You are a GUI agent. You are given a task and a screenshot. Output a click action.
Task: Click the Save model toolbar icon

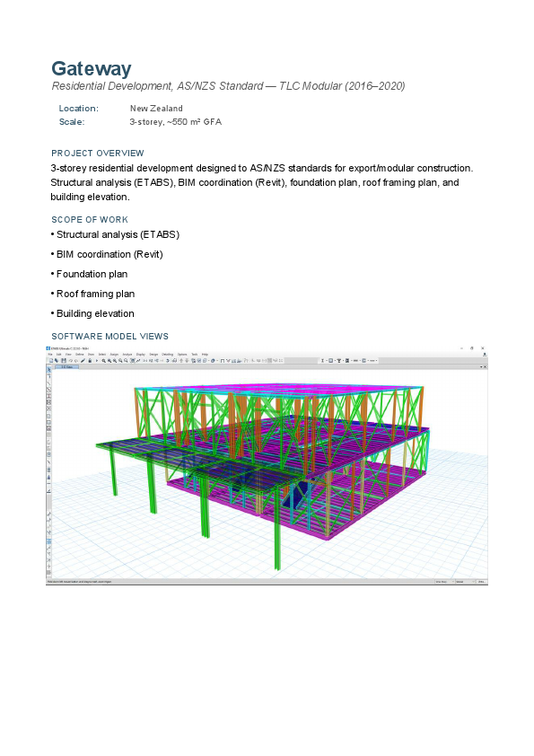point(63,360)
